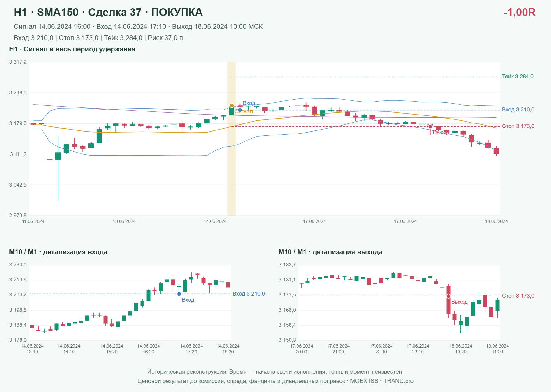
Task: Click the "3 230,0" entry chart axis label
Action: (x=18, y=265)
